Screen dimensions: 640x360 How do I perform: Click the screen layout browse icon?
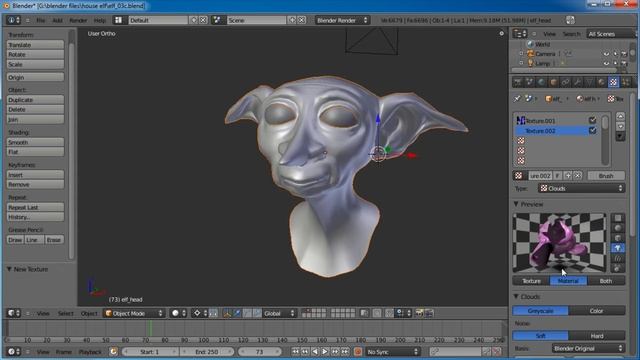point(118,20)
